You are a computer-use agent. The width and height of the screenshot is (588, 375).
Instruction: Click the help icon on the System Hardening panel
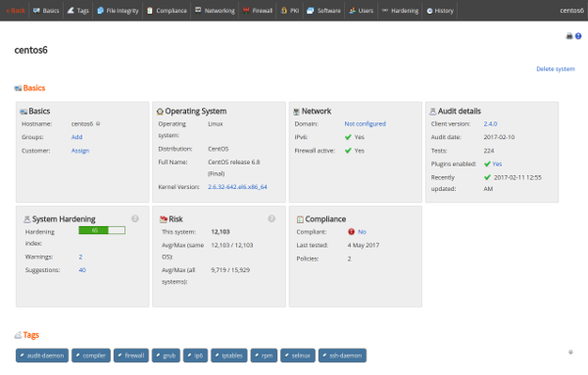135,218
